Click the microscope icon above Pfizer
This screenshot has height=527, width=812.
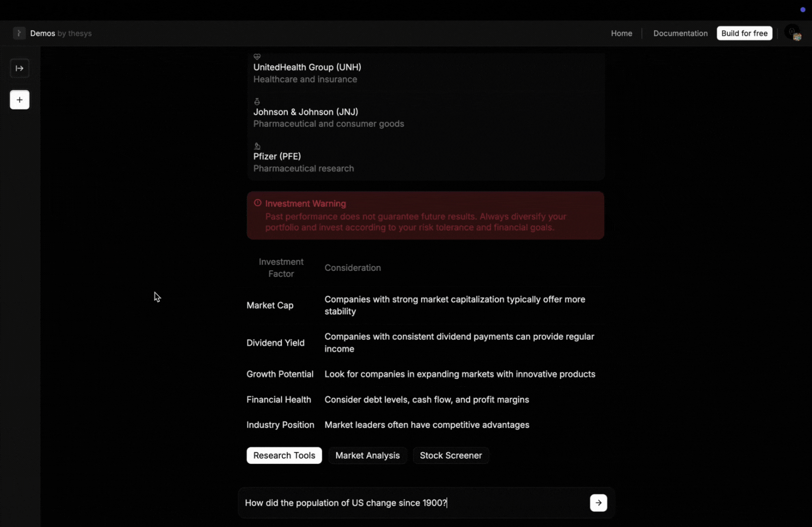[x=257, y=146]
